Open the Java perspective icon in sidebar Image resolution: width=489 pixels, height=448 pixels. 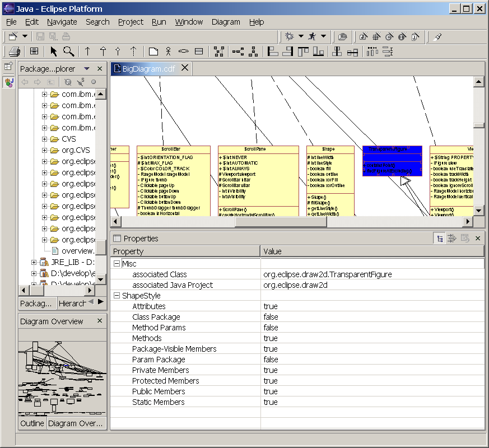click(8, 82)
